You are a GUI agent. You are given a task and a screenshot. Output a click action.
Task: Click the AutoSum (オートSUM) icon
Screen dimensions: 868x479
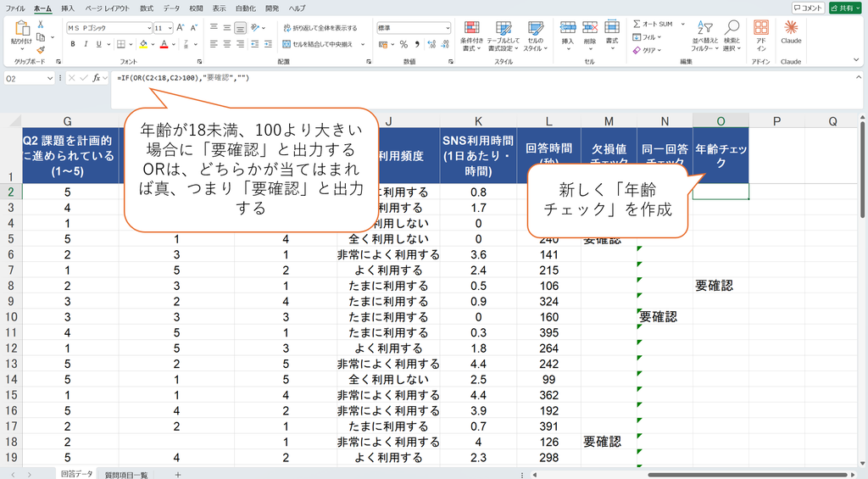637,24
